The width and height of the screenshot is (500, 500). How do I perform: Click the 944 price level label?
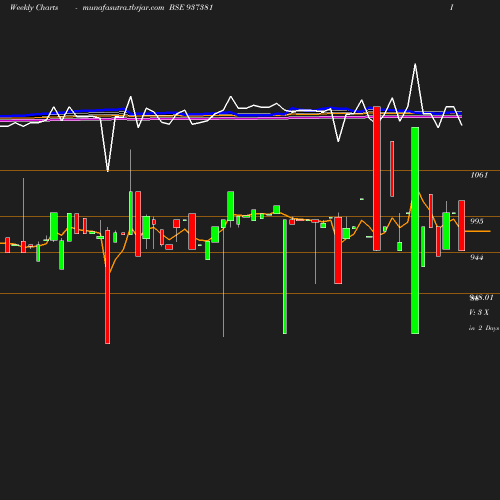point(477,257)
